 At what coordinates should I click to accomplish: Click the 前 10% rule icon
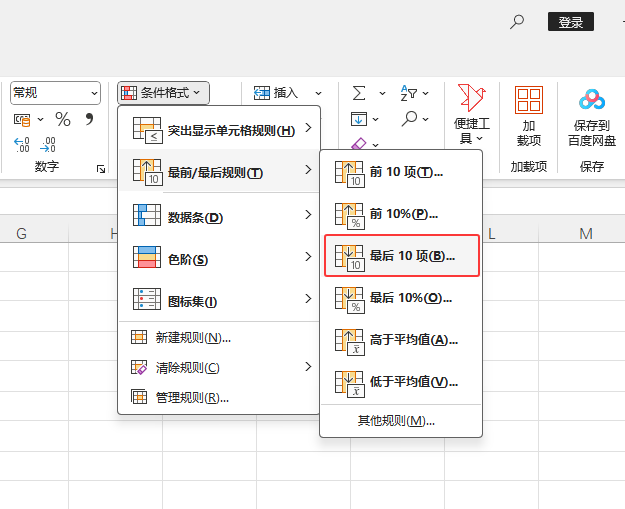click(350, 216)
